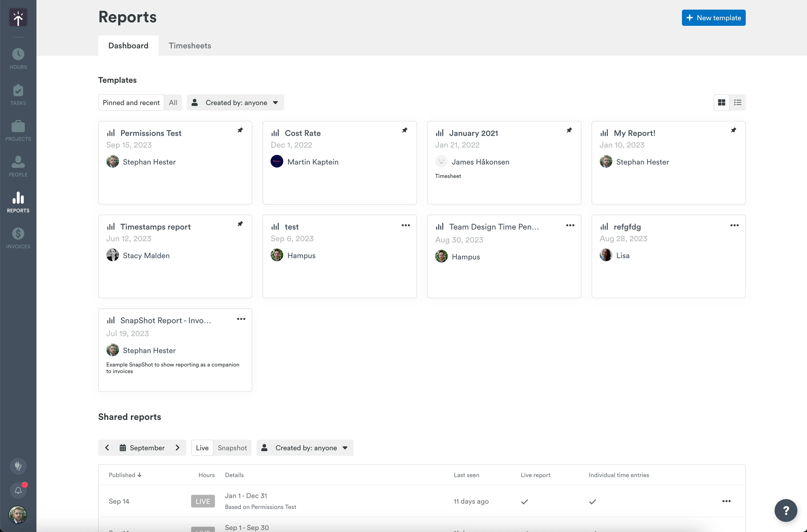Open notifications bell icon
Viewport: 807px width, 532px height.
tap(18, 490)
